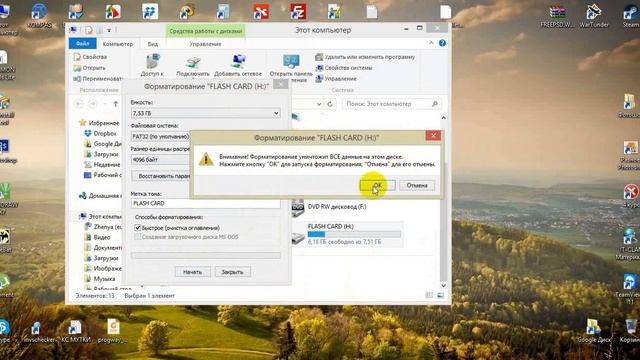Open Google Диск in the navigation pane
The image size is (640, 360).
pyautogui.click(x=103, y=144)
